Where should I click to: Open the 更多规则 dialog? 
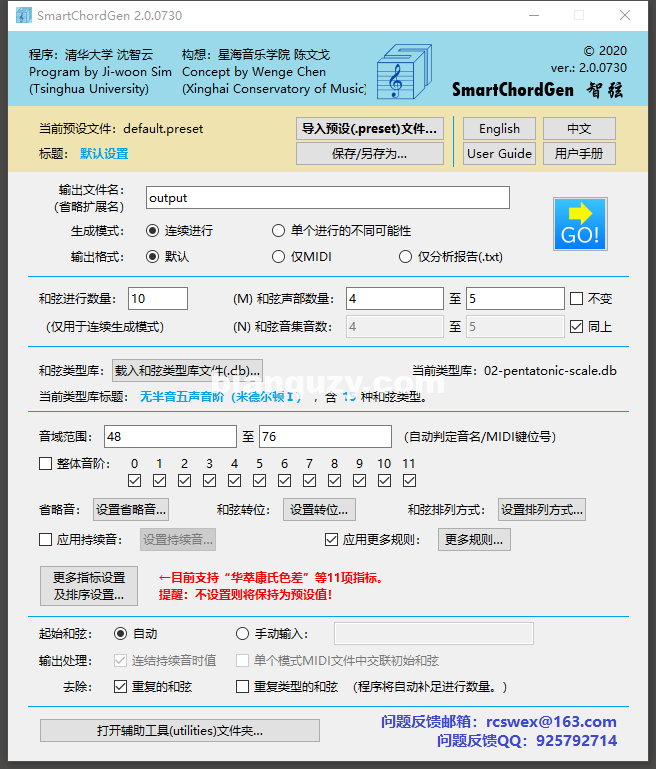point(474,540)
